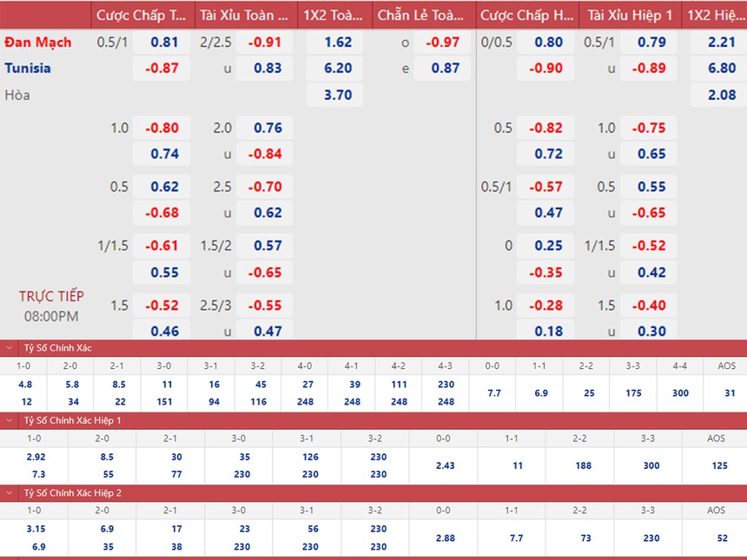The width and height of the screenshot is (747, 560).
Task: Select second-half 1-1 correct score odds 7.7
Action: (516, 537)
